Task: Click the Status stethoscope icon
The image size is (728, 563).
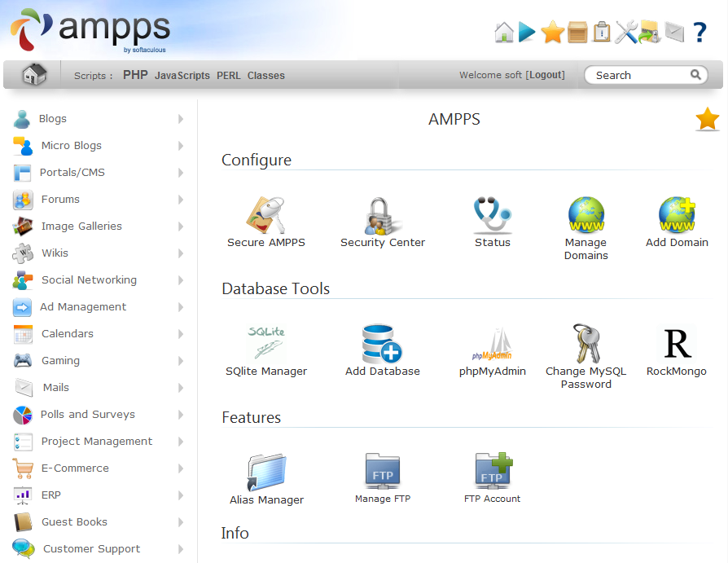Action: [x=492, y=215]
